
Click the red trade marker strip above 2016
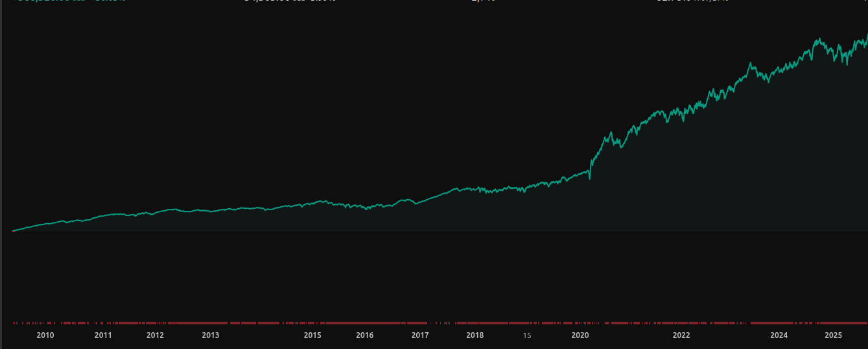(x=365, y=322)
